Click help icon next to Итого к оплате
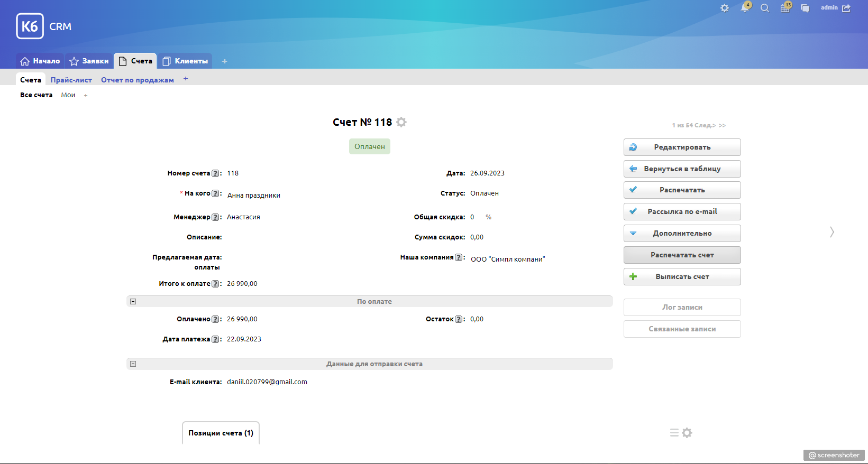This screenshot has width=868, height=464. coord(215,284)
